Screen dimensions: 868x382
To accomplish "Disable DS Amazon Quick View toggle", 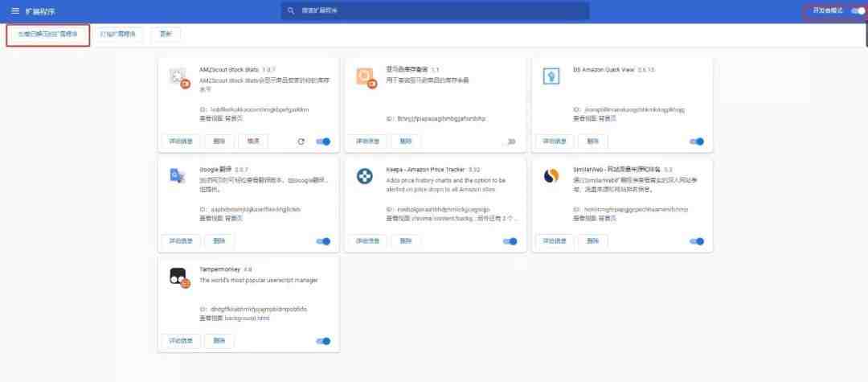I will [697, 142].
